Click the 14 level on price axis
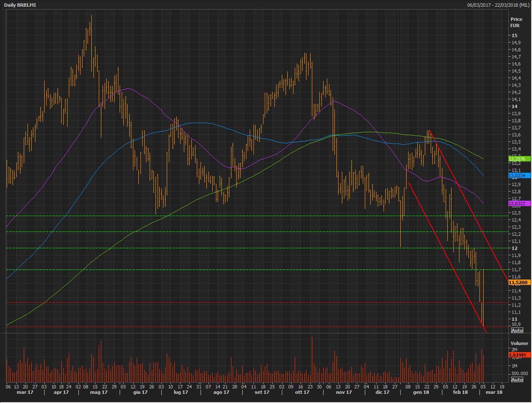The height and width of the screenshot is (403, 532). 514,106
